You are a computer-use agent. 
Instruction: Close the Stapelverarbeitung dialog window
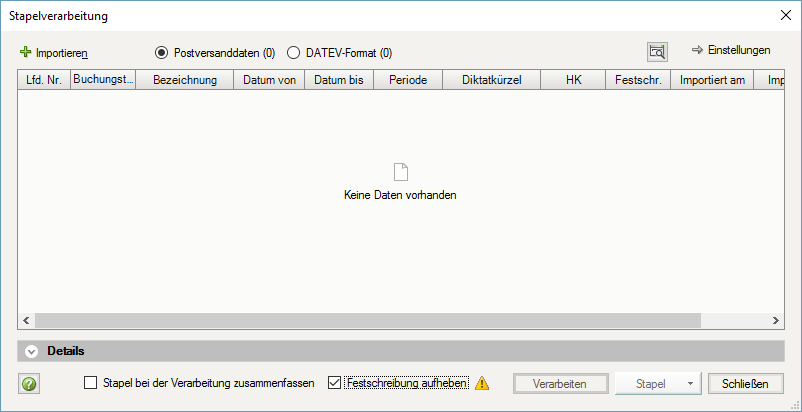tap(786, 15)
